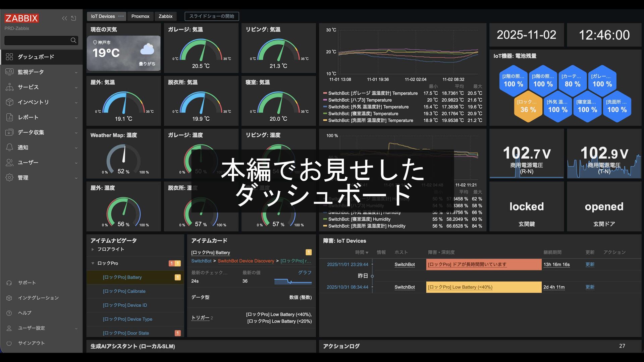
Task: Collapse the sidebar with the double-arrow icon
Action: (64, 18)
